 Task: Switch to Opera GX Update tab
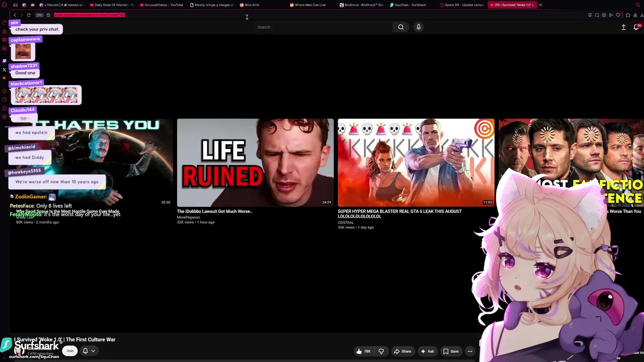coord(462,5)
